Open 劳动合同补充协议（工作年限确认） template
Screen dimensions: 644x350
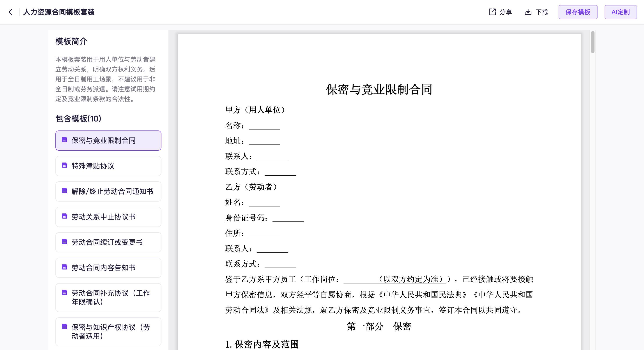point(108,297)
